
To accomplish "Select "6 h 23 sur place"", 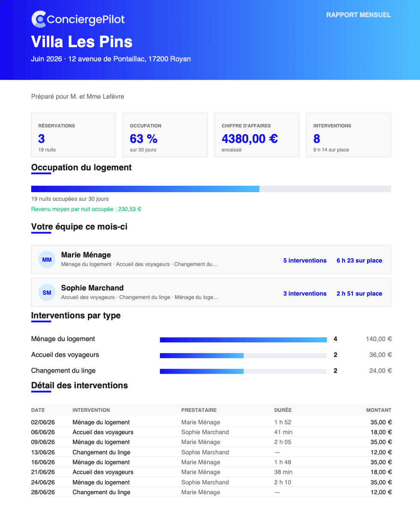I will coord(359,260).
